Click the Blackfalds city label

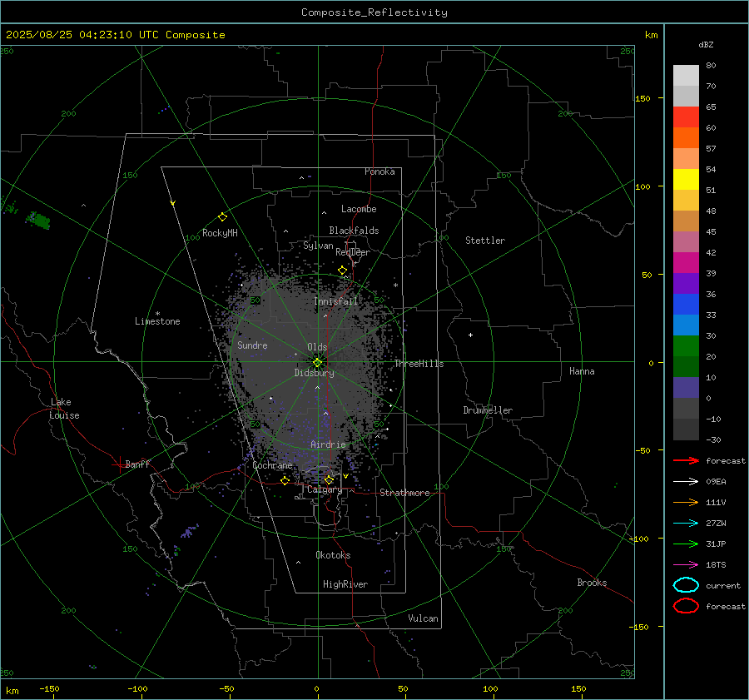click(x=354, y=231)
